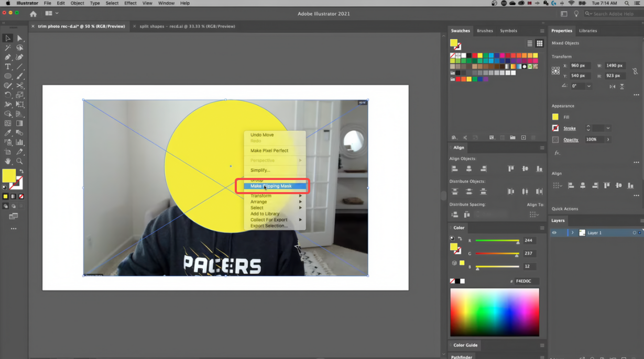Select yellow swatch in Swatches panel
This screenshot has height=359, width=644.
pyautogui.click(x=480, y=55)
